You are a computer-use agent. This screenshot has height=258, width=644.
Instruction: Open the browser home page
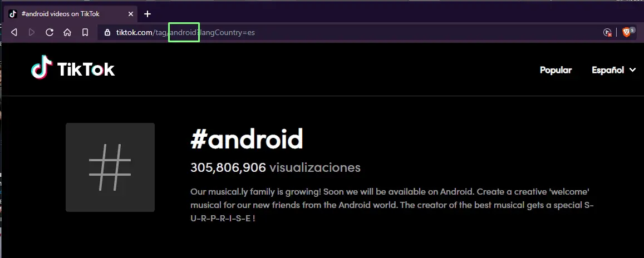tap(67, 32)
